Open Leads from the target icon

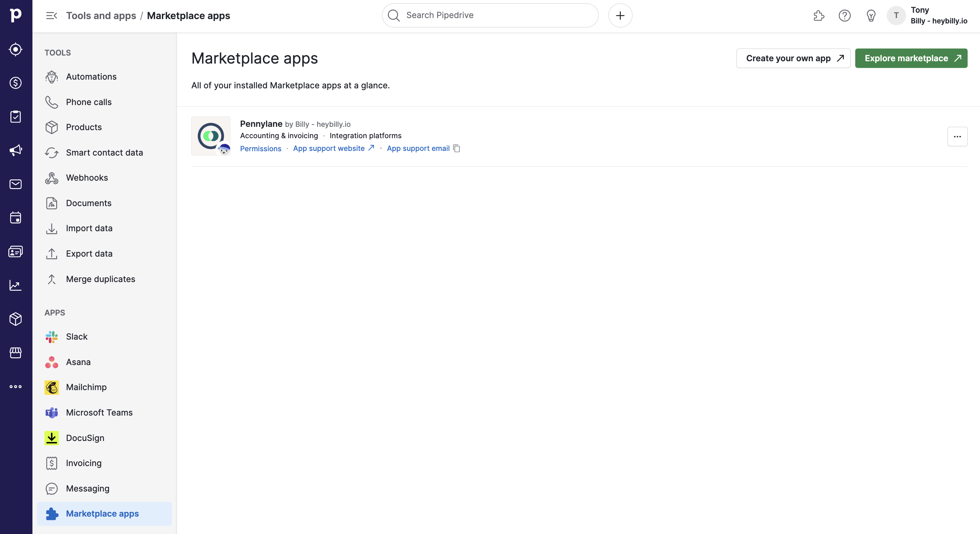pos(16,49)
